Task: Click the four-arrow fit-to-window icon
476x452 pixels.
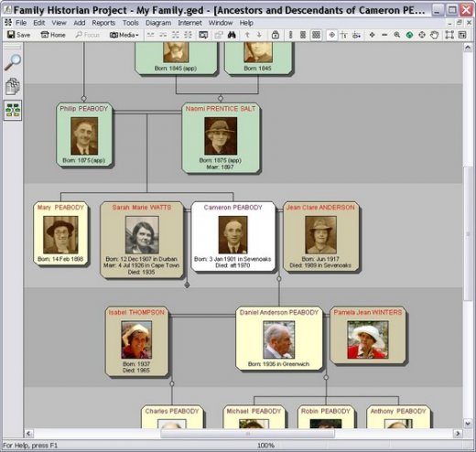Action: [x=422, y=35]
